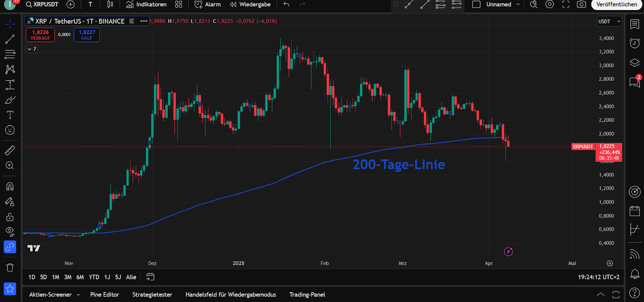Select the 1M time range
The width and height of the screenshot is (644, 302).
pos(56,277)
